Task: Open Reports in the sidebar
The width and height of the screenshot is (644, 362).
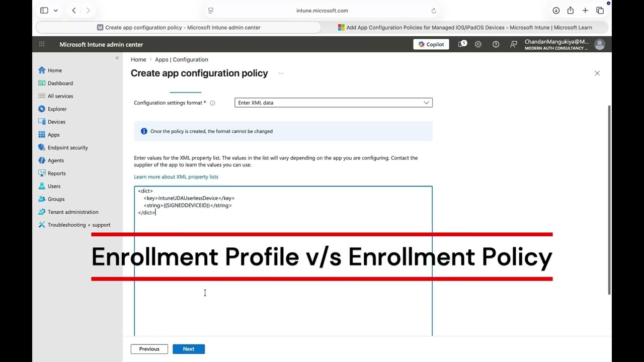Action: pos(52,173)
